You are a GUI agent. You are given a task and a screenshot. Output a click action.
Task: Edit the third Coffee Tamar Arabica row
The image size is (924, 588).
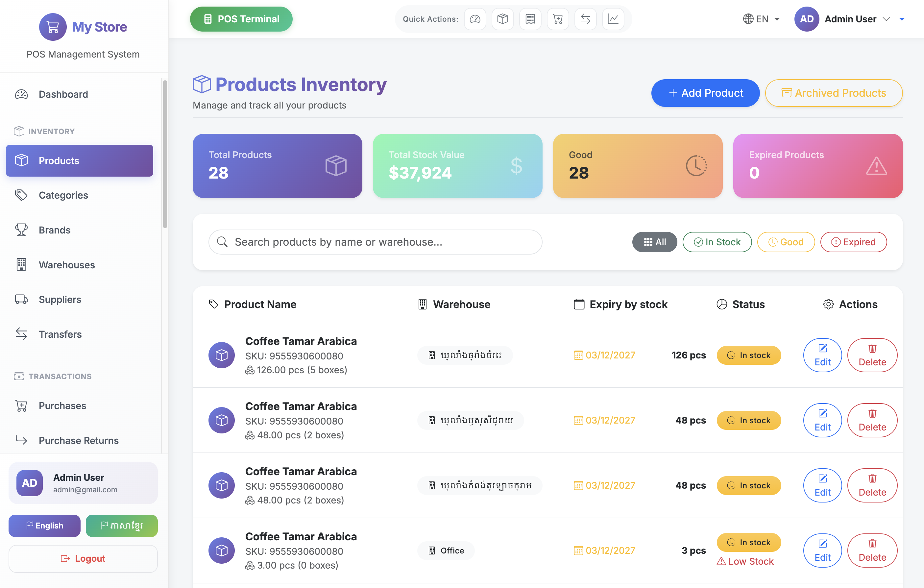point(822,485)
